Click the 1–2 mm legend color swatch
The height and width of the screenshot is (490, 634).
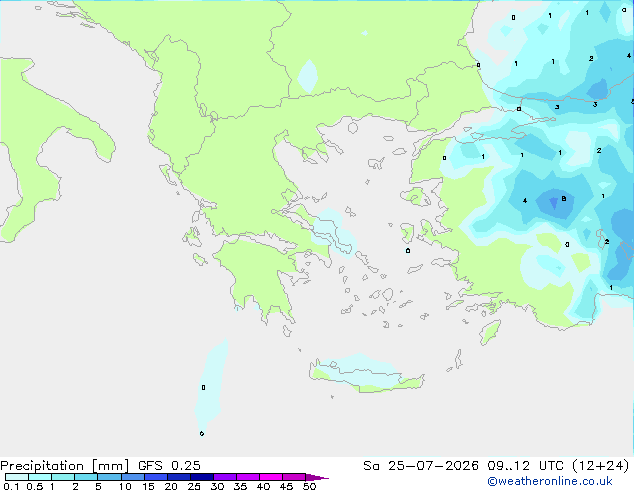(63, 477)
